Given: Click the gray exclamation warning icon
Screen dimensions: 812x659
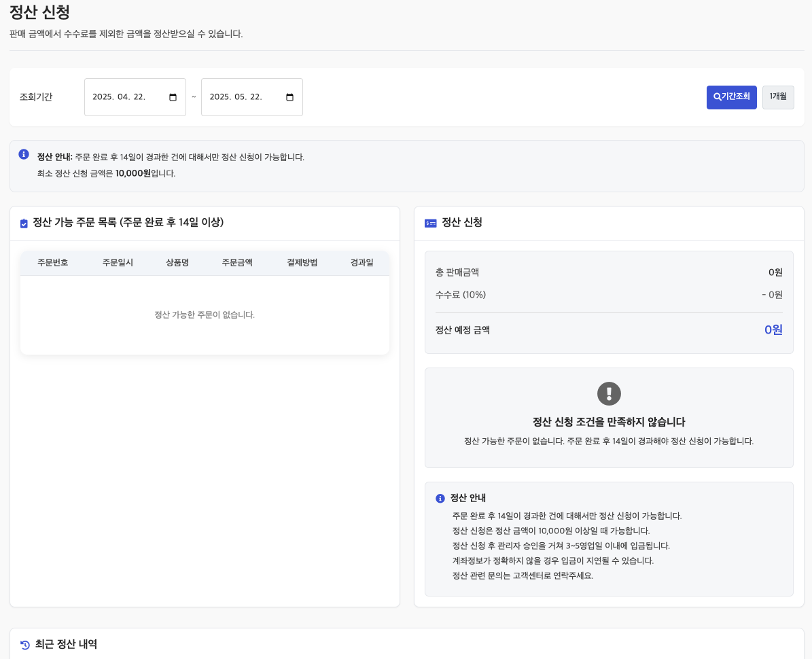Looking at the screenshot, I should (609, 393).
